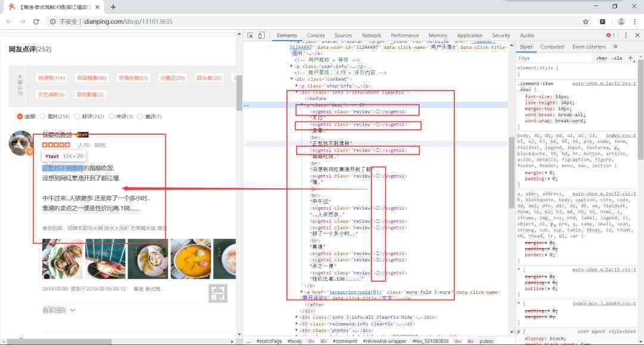Expand the p class shop-info node

[296, 86]
